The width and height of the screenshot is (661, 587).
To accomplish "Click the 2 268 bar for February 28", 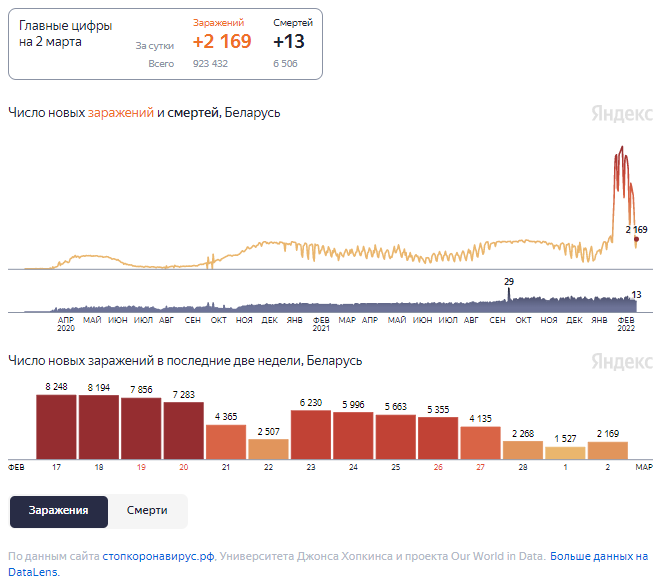I will (523, 450).
